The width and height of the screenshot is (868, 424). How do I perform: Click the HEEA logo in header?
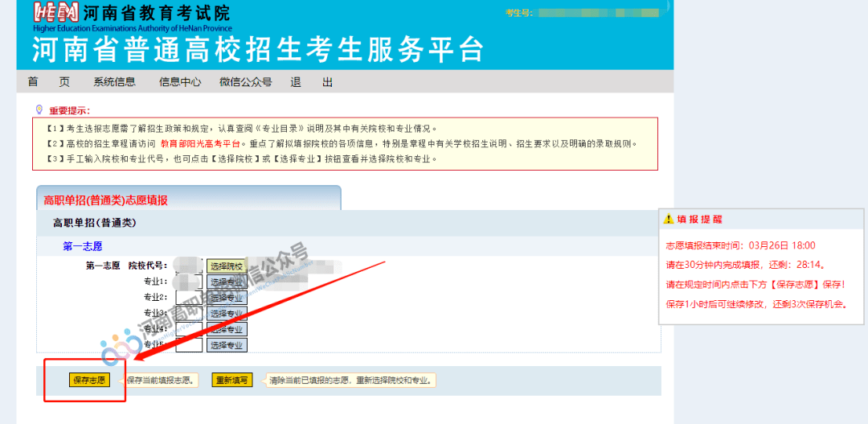point(56,12)
